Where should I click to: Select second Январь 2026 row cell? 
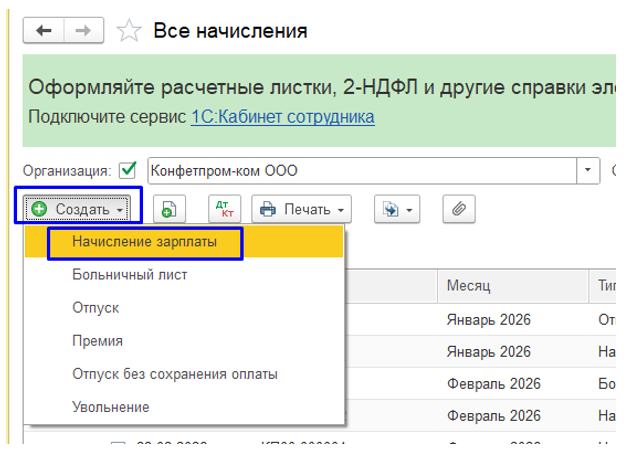(513, 352)
